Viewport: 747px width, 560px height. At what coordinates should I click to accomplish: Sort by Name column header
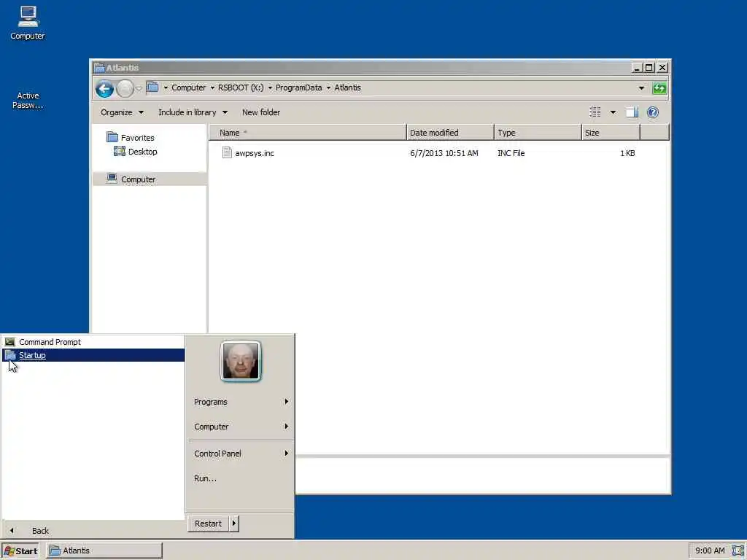pos(307,133)
